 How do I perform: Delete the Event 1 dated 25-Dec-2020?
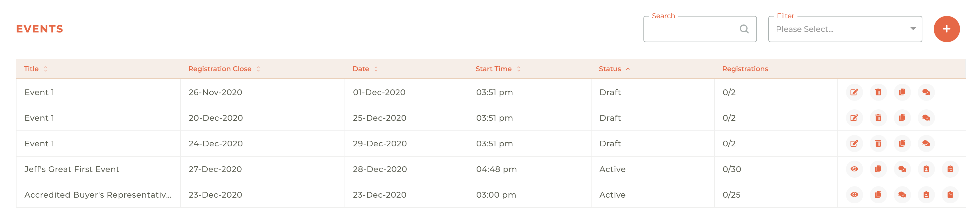pyautogui.click(x=878, y=118)
